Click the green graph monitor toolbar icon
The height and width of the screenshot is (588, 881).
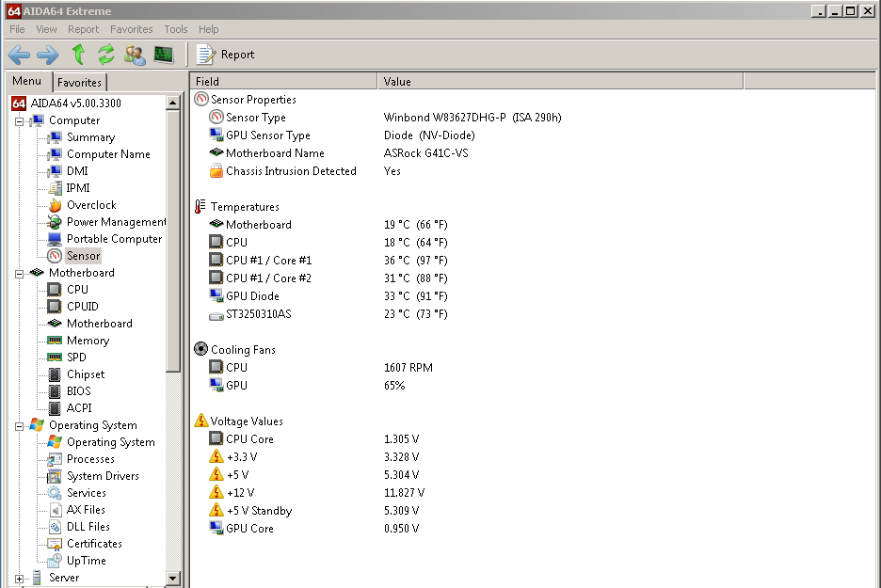click(164, 55)
